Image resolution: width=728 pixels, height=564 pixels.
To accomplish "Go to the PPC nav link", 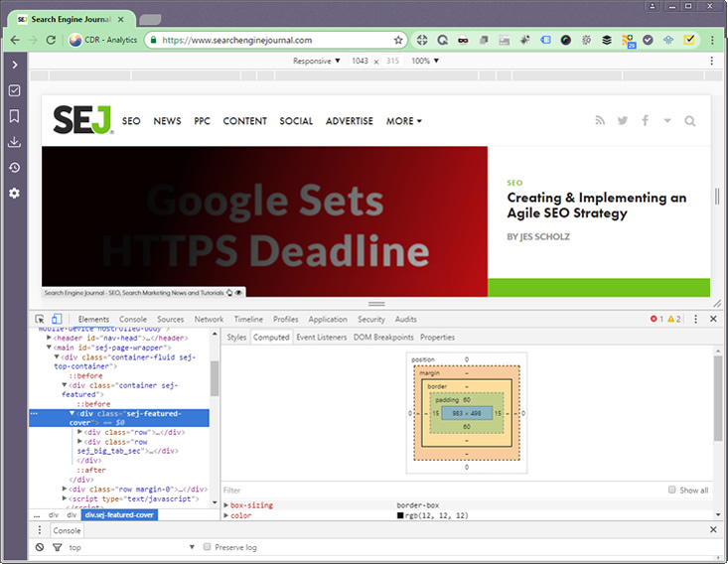I will 202,121.
